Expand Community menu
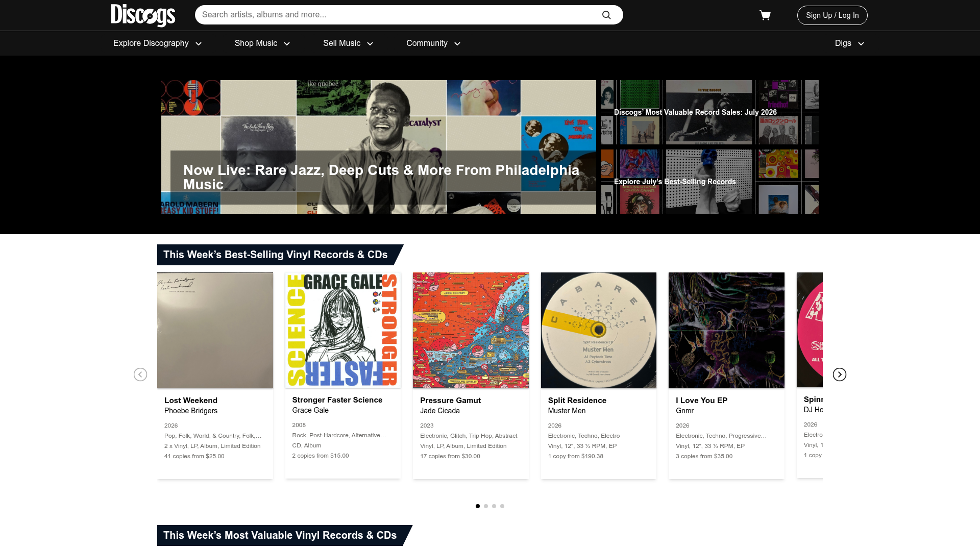 433,43
